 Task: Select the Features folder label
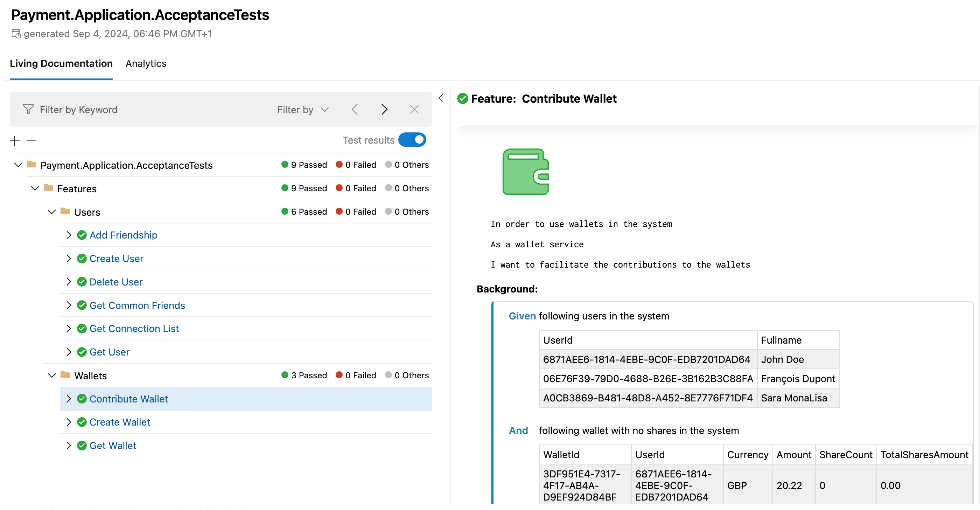(77, 189)
